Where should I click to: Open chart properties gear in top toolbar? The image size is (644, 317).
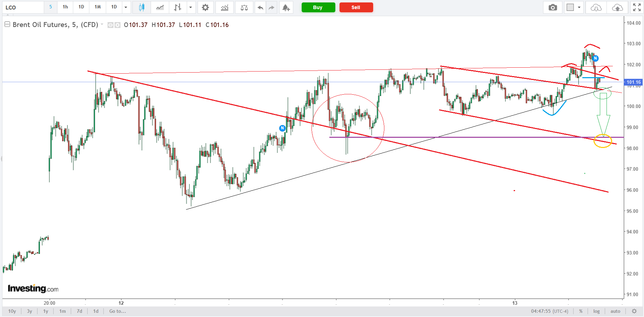click(x=205, y=7)
